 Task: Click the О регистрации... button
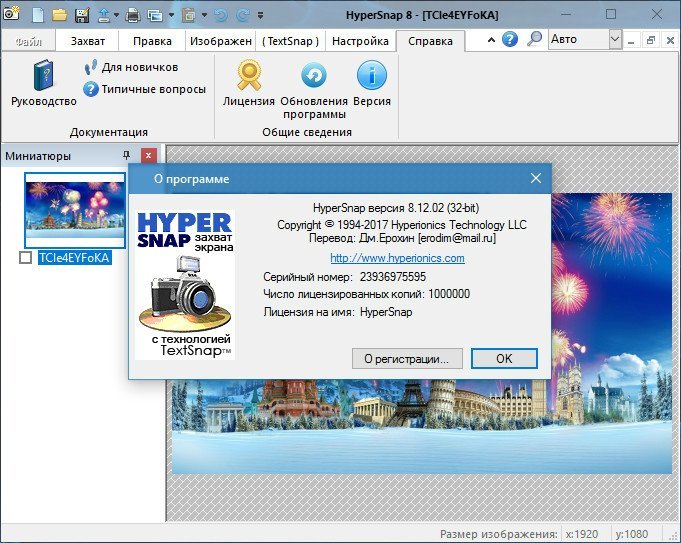[x=407, y=359]
